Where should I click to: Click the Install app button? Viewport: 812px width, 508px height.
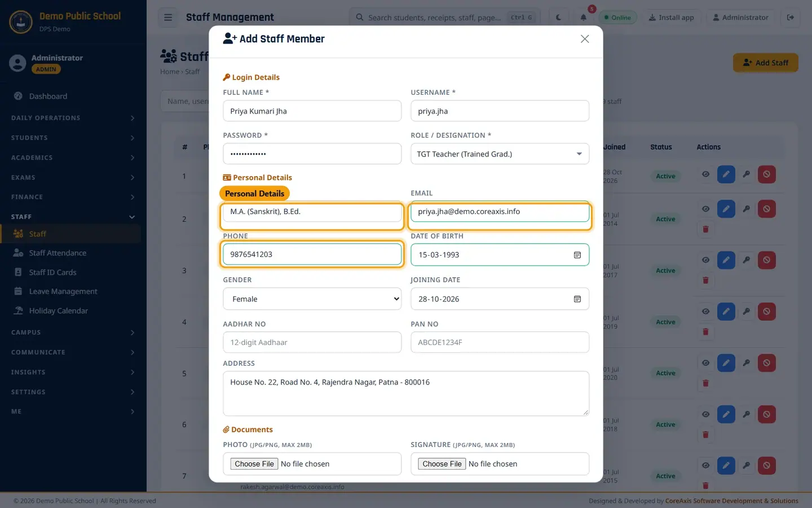click(x=671, y=17)
